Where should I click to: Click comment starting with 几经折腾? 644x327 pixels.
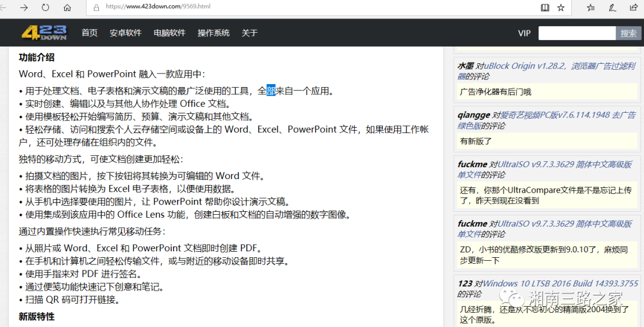tap(544, 314)
